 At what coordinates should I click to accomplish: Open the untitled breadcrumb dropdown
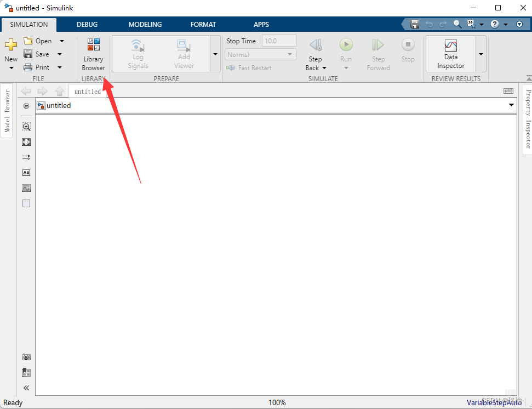tap(511, 105)
